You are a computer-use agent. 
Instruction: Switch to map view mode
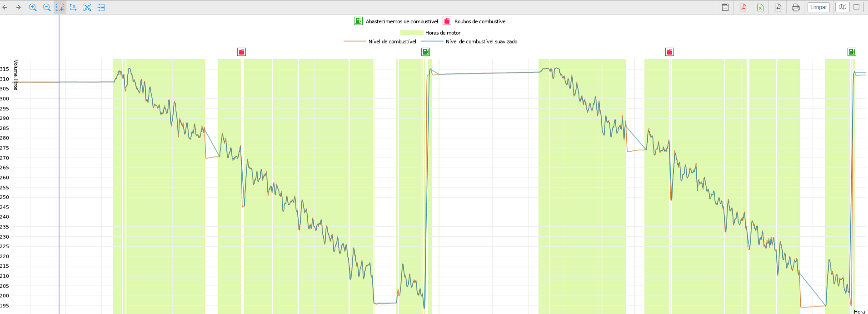pyautogui.click(x=843, y=7)
